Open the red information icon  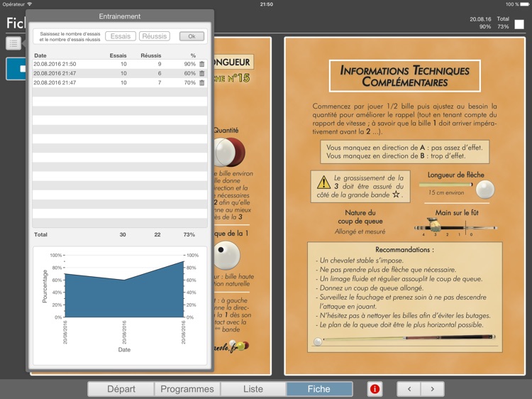[x=375, y=389]
